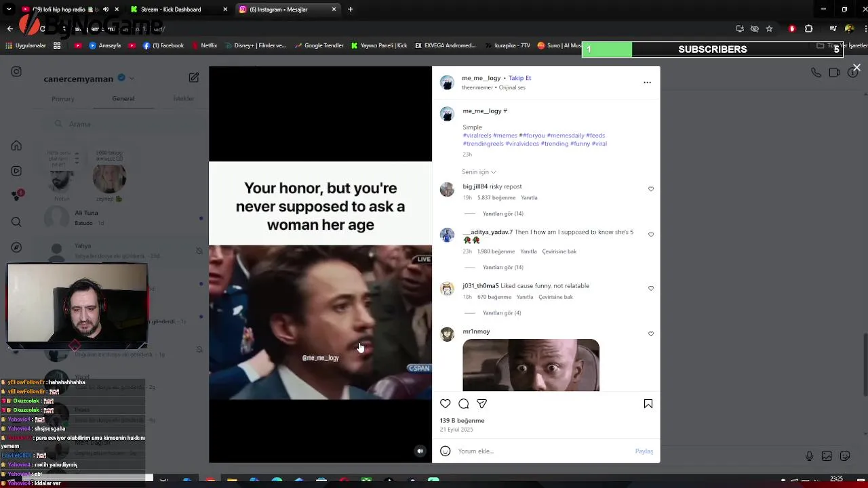This screenshot has width=868, height=488.
Task: Switch to the General messages tab
Action: click(x=123, y=99)
